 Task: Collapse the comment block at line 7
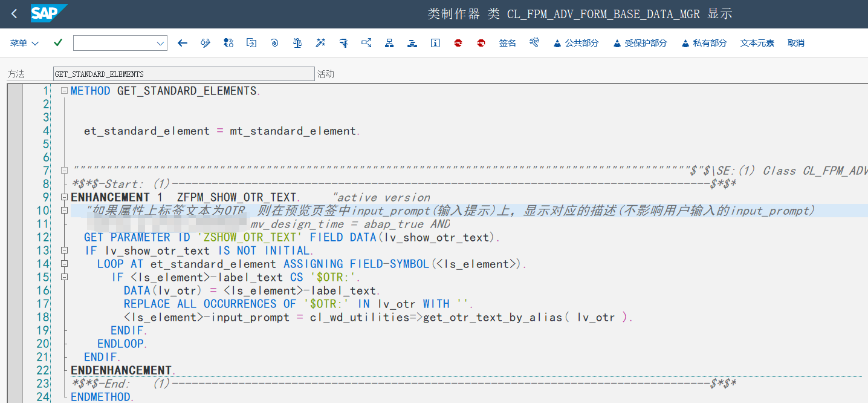(64, 171)
